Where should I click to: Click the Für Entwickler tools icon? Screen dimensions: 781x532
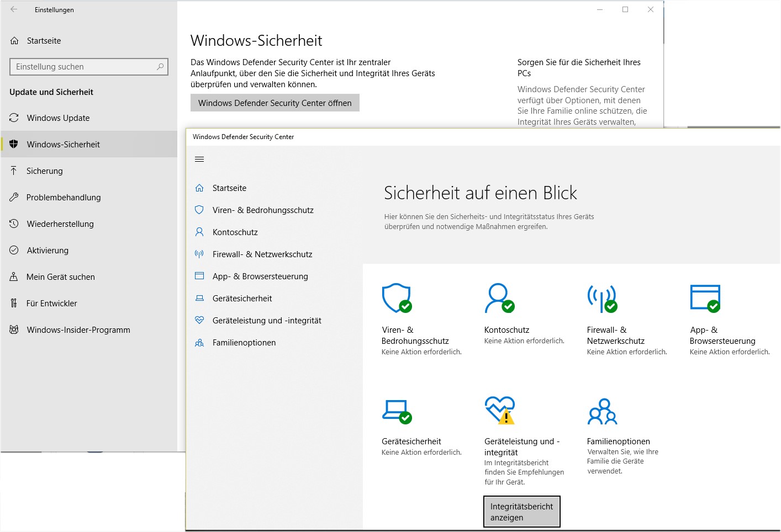tap(14, 303)
